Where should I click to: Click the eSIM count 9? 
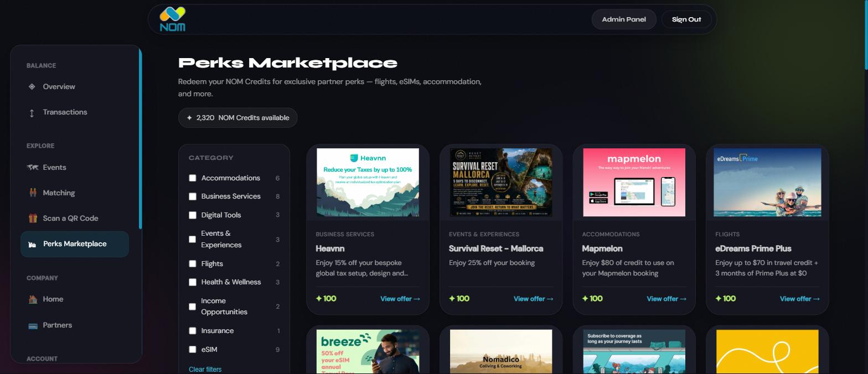pyautogui.click(x=277, y=350)
